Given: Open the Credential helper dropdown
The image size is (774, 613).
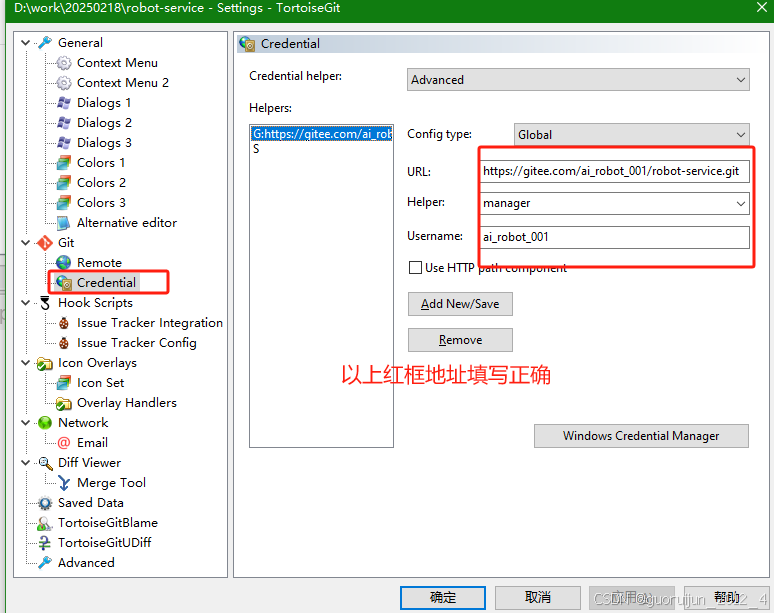Looking at the screenshot, I should (578, 79).
